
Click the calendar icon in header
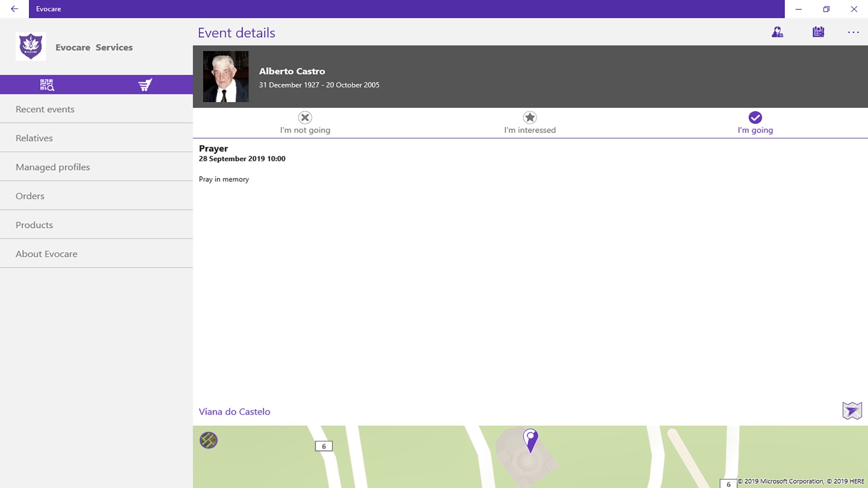(x=818, y=32)
